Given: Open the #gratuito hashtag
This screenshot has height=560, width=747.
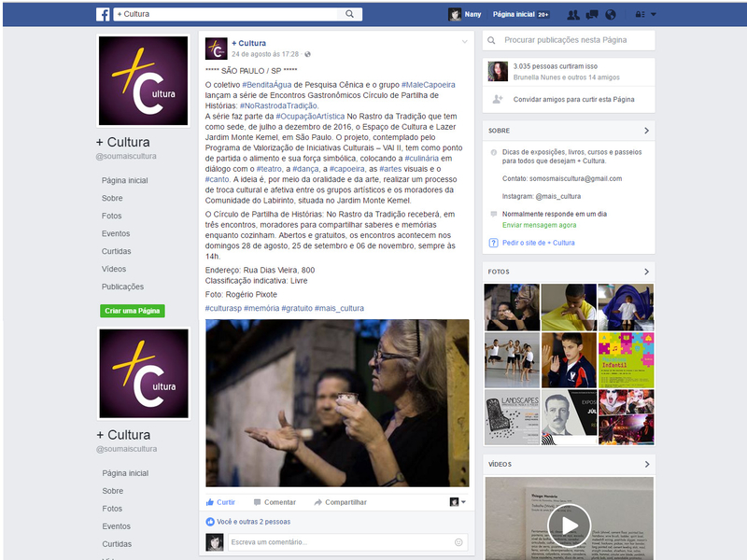Looking at the screenshot, I should (297, 308).
